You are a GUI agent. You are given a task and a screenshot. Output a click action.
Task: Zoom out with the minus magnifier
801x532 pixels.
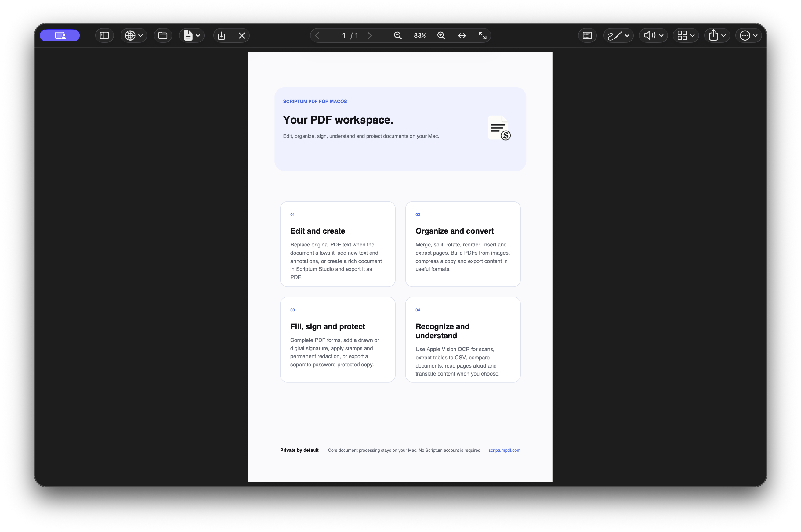coord(398,35)
